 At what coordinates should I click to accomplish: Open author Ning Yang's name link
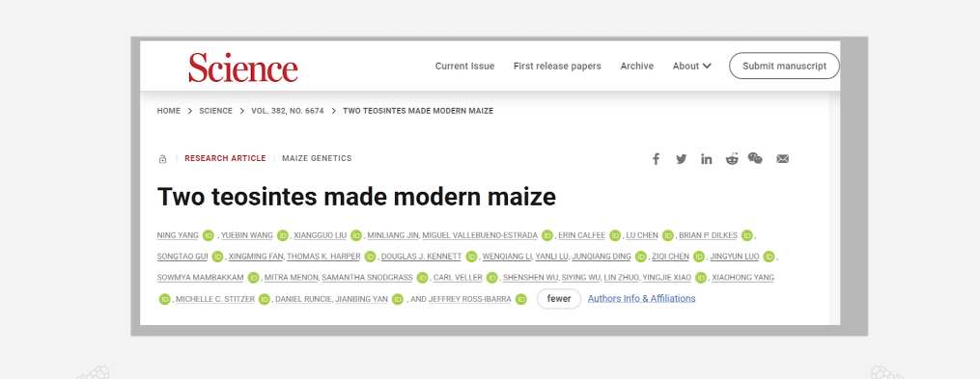click(178, 235)
